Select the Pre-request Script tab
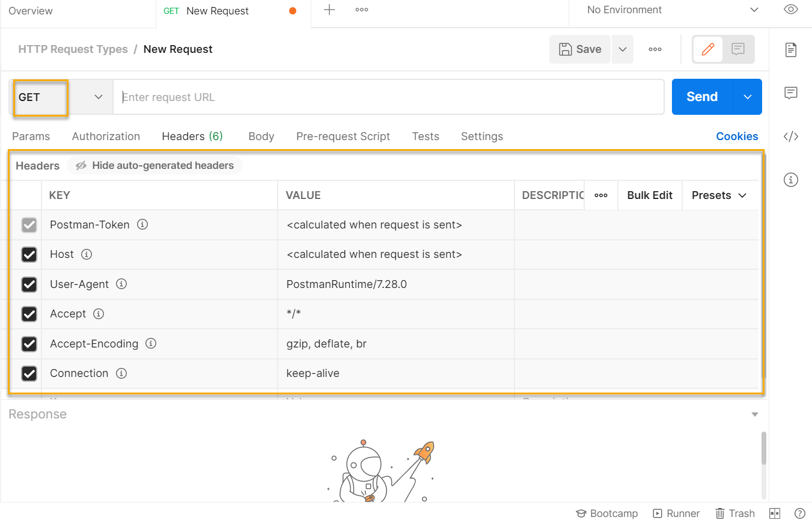The width and height of the screenshot is (812, 520). 343,136
